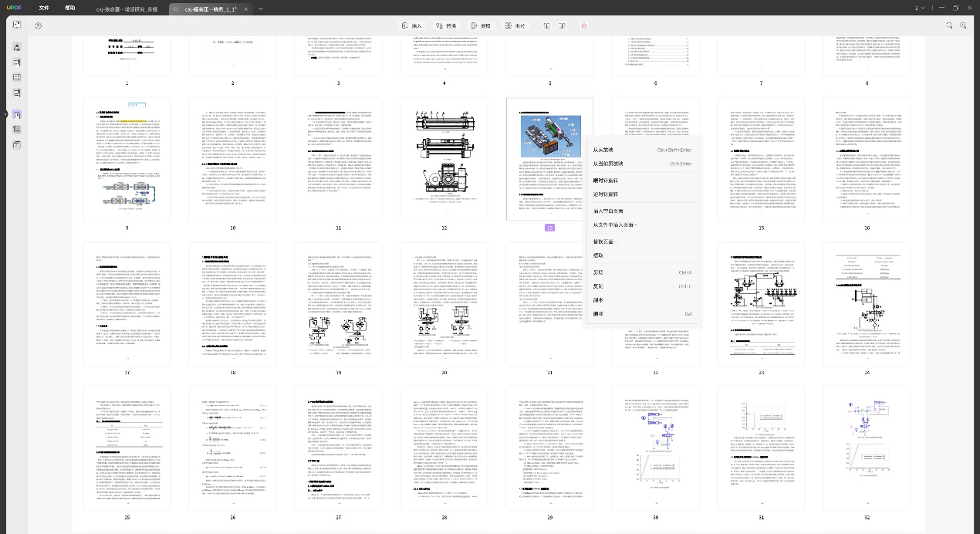Open a new tab with plus button

(x=261, y=8)
